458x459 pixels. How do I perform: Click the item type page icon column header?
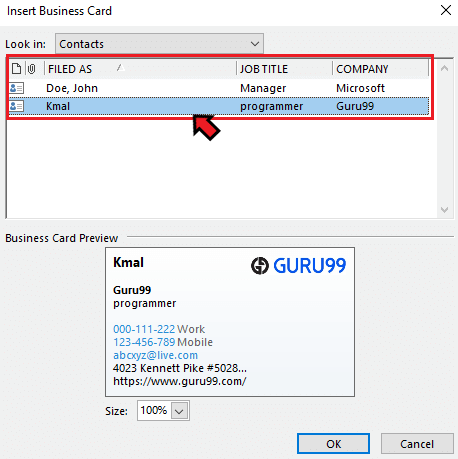pos(16,69)
